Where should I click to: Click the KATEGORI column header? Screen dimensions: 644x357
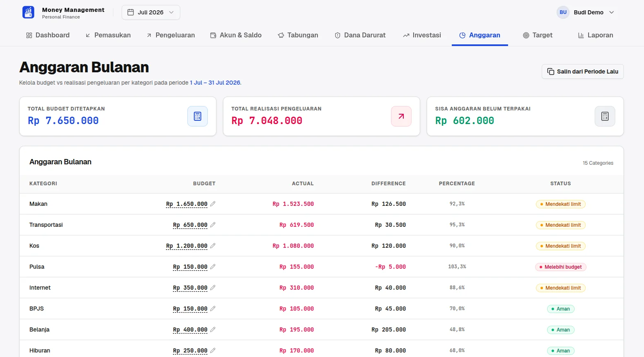tap(43, 184)
